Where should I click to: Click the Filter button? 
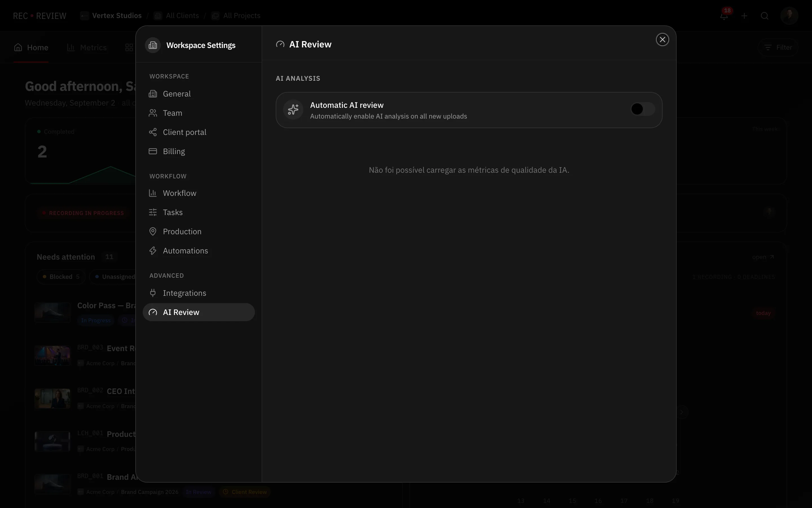[778, 47]
